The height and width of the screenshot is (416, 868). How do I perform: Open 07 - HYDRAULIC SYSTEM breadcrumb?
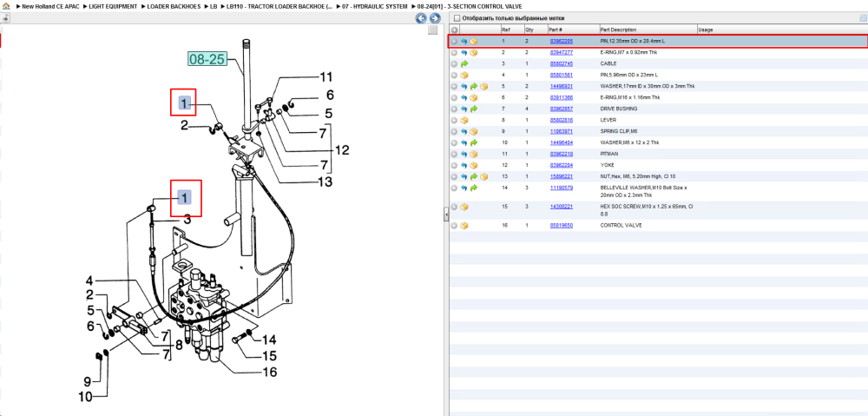click(x=375, y=6)
